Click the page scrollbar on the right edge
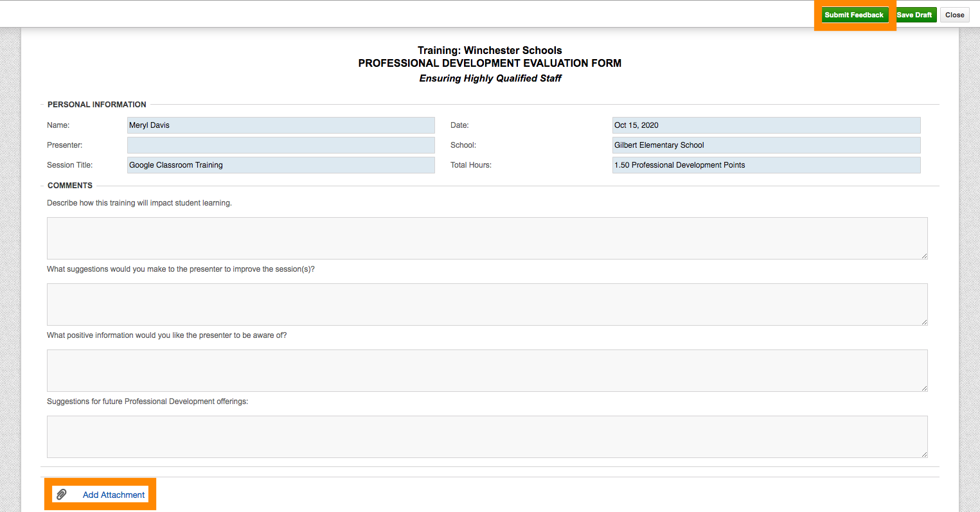 tap(977, 256)
